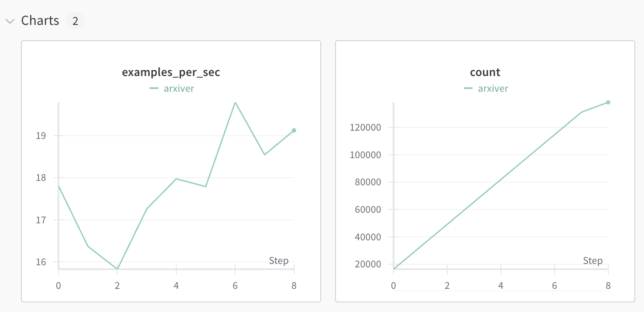Viewport: 644px width, 312px height.
Task: Click y-axis tick 120000 in count chart
Action: (x=366, y=128)
